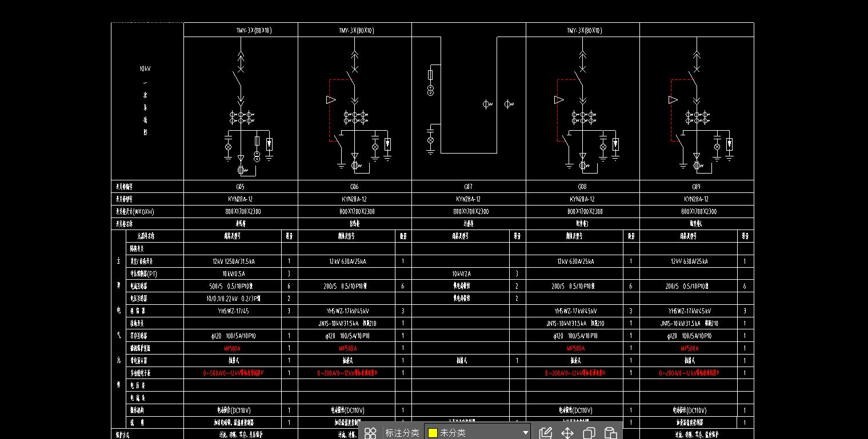Select the G07 cabinet number cell

(x=469, y=187)
